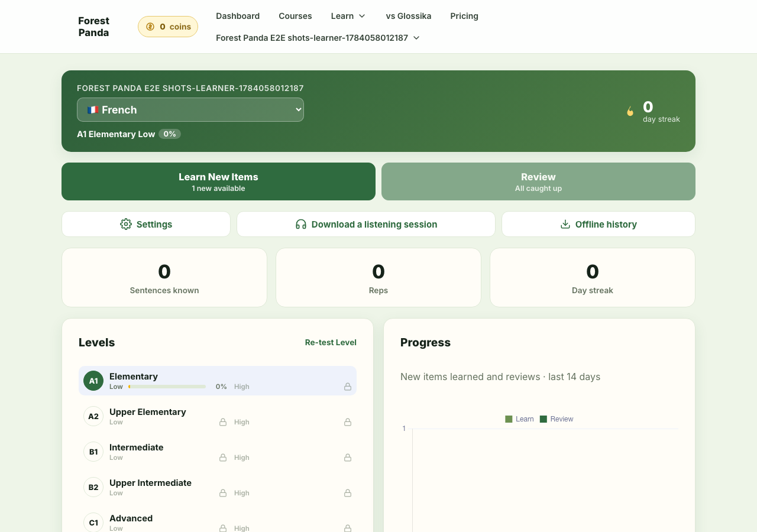Click the Review button

click(x=538, y=181)
